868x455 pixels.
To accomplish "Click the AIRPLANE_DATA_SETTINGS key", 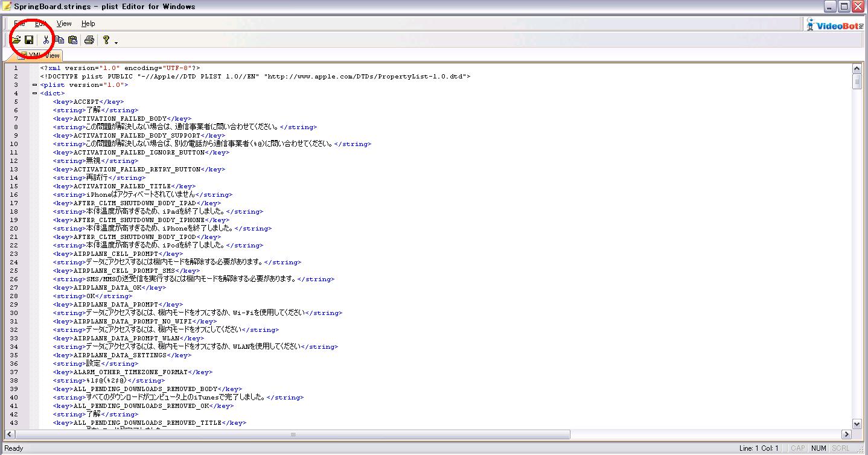I will (122, 355).
